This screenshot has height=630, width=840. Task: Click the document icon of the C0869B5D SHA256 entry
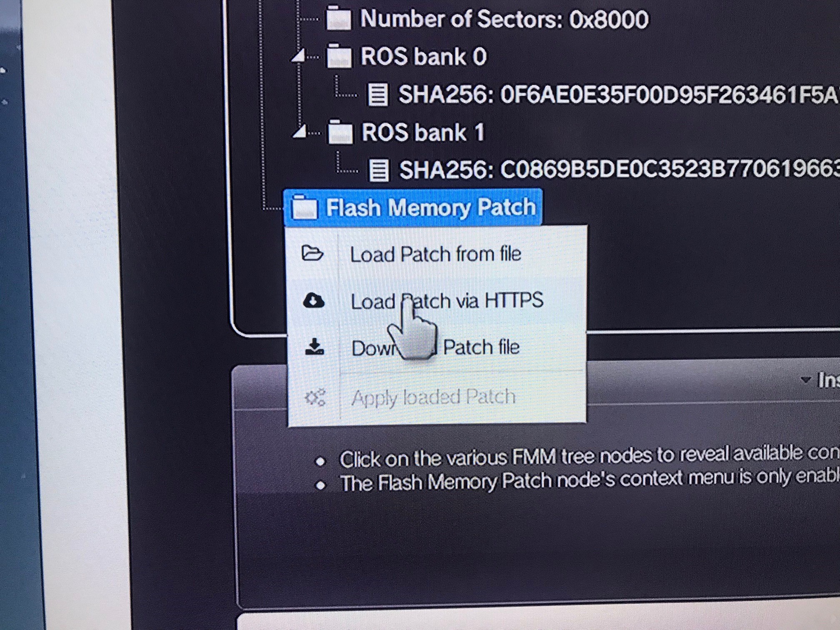point(379,170)
